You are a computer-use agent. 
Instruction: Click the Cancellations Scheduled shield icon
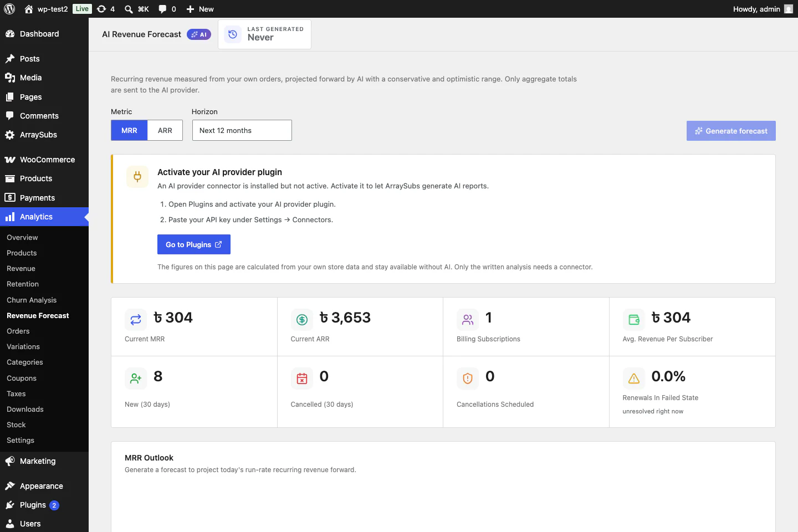click(x=468, y=378)
